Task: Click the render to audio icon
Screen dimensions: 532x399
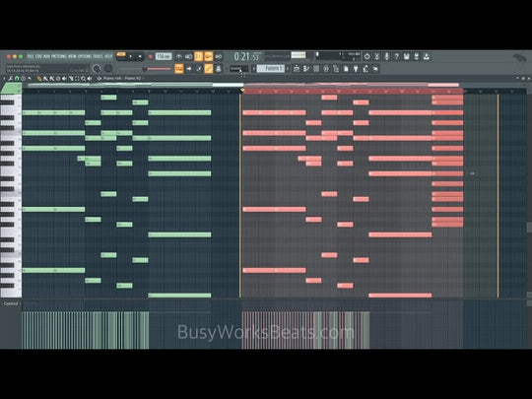Action: point(417,57)
